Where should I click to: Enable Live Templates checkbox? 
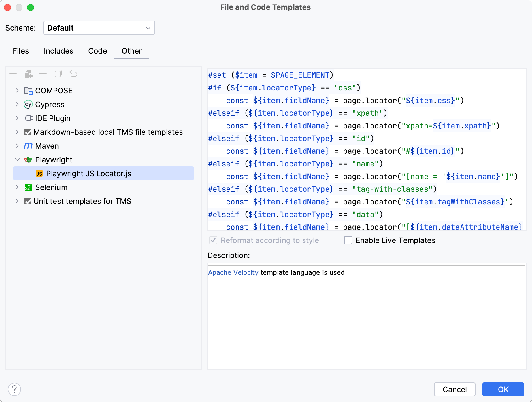(x=348, y=240)
